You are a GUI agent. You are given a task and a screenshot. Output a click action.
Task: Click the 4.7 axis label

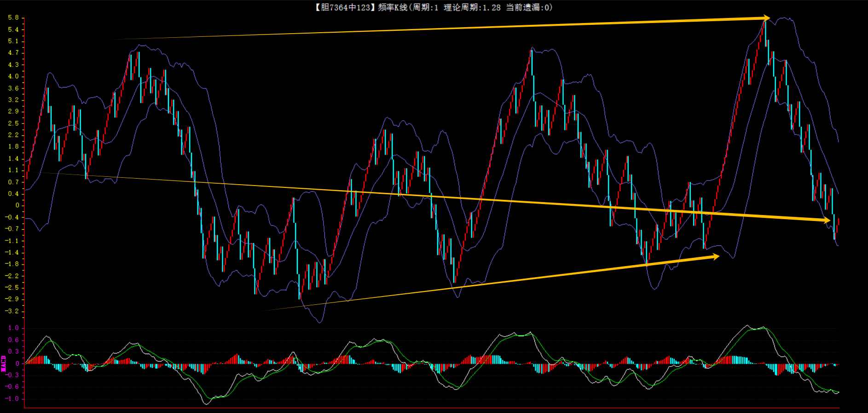point(13,53)
